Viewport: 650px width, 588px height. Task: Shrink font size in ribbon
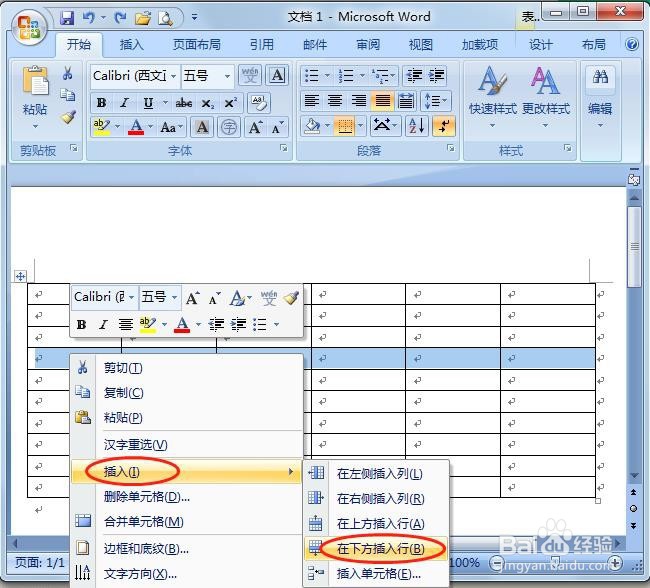point(277,127)
